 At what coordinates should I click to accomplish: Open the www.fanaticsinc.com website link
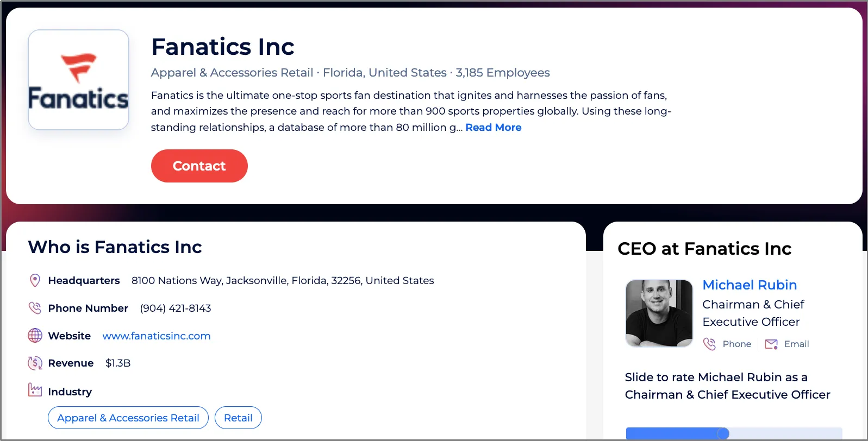coord(157,336)
